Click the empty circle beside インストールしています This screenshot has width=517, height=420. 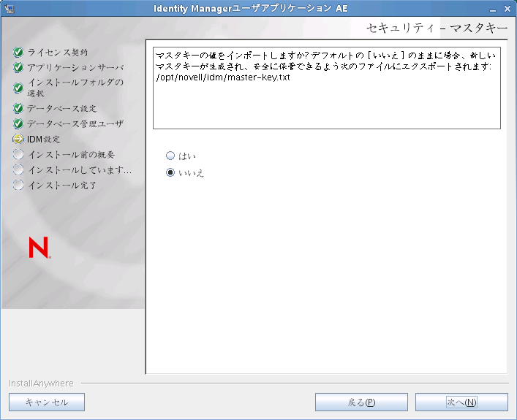[18, 169]
